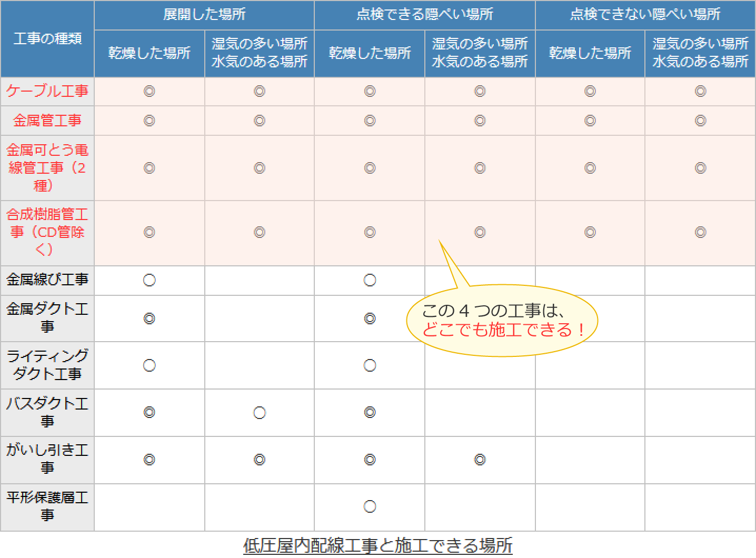
Task: Click the yellow どこでも施工できる callout bubble
Action: click(502, 321)
